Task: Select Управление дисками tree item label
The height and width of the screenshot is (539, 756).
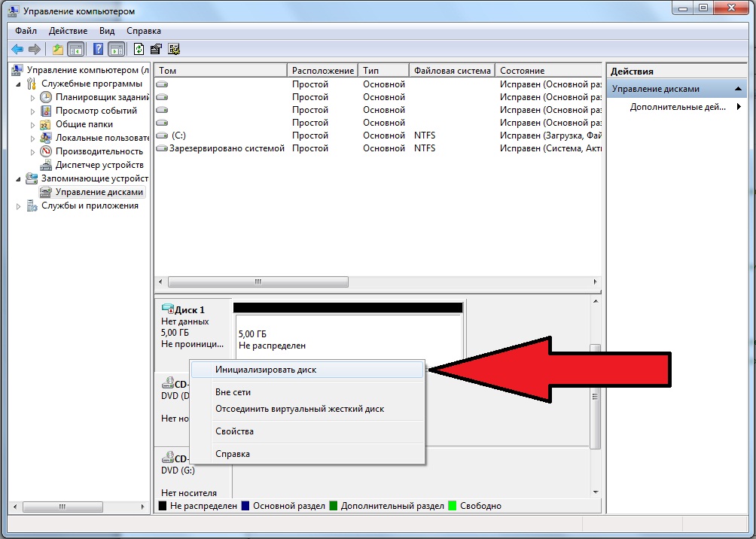Action: pos(99,192)
